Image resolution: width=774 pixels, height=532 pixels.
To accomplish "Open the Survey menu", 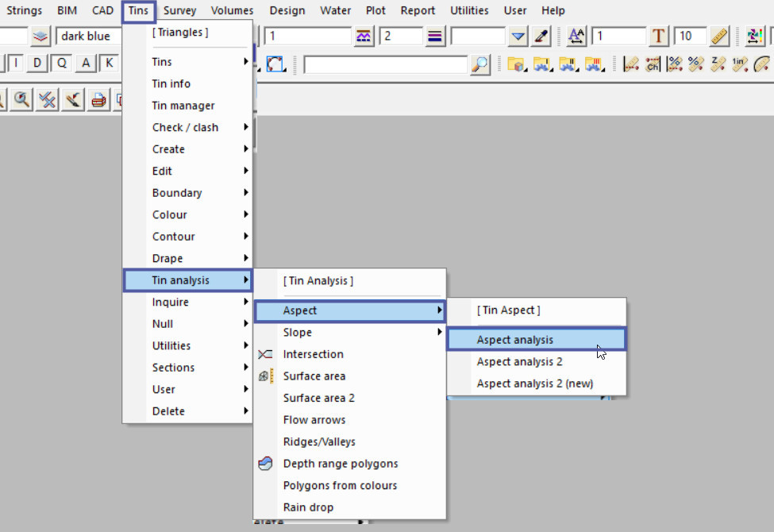I will (x=179, y=10).
